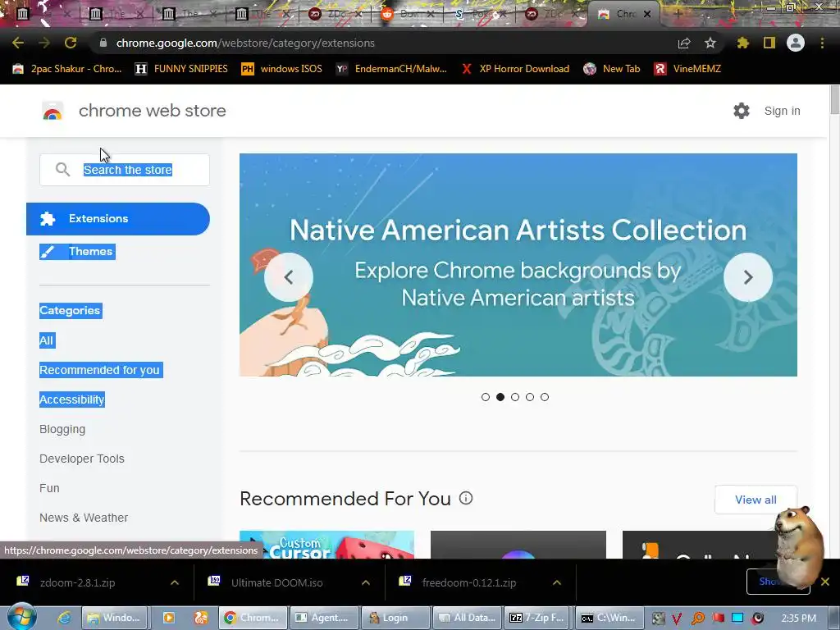Choose the Accessibility category
The width and height of the screenshot is (840, 630).
pyautogui.click(x=72, y=399)
